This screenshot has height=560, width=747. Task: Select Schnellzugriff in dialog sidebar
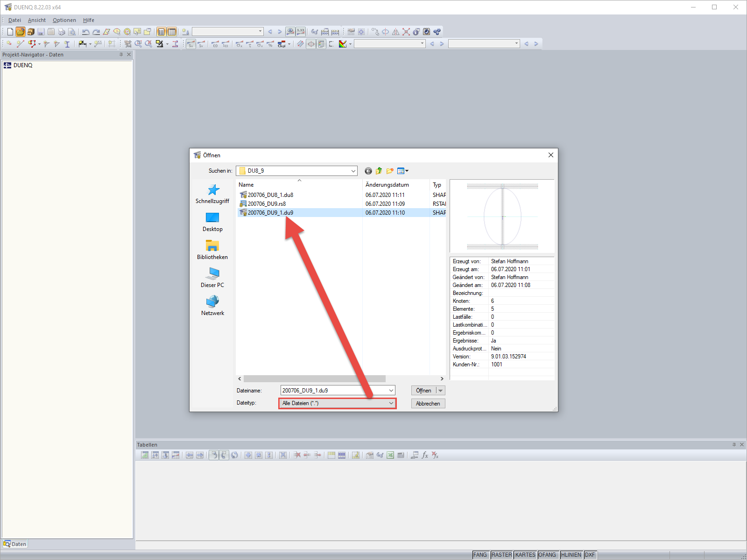point(212,194)
